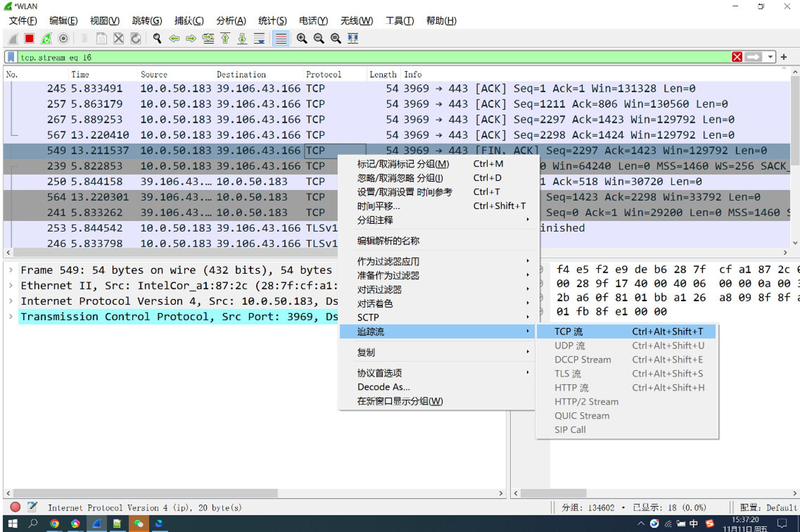Open the 作为过滤器应用 submenu
The width and height of the screenshot is (800, 532).
click(437, 261)
